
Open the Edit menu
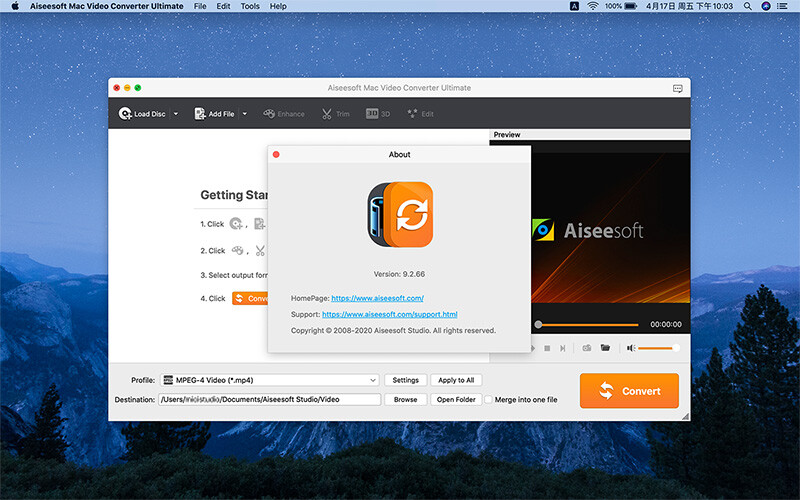point(223,6)
